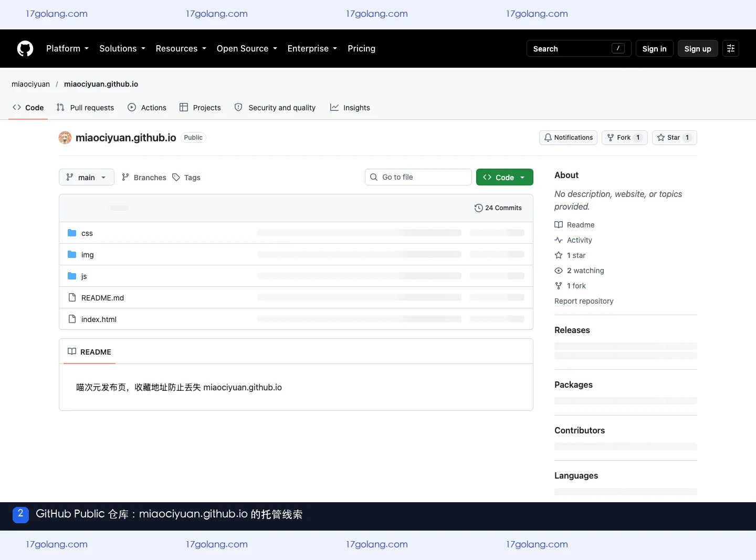The width and height of the screenshot is (756, 560).
Task: Fork the miaociyuan.github.io repository
Action: point(625,138)
